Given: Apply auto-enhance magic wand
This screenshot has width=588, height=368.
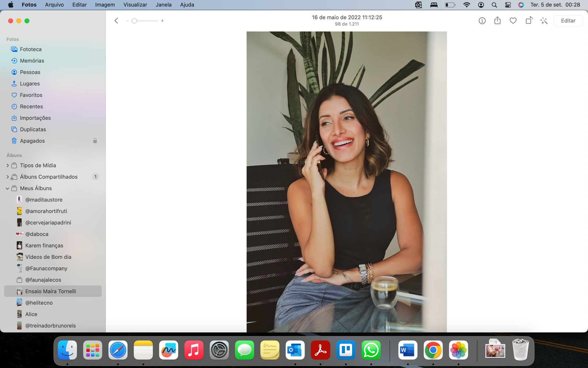Looking at the screenshot, I should [x=544, y=21].
